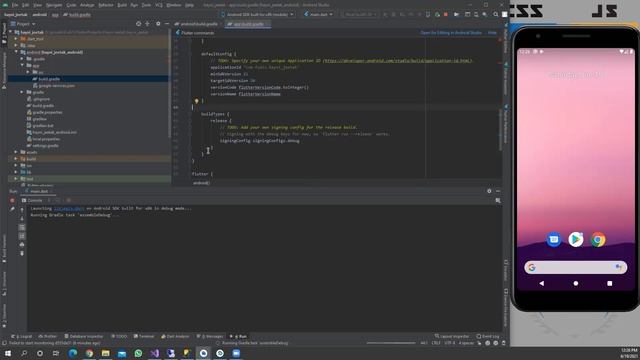The height and width of the screenshot is (360, 640).
Task: Toggle soft-wrap in the console sidebar
Action: 22,227
